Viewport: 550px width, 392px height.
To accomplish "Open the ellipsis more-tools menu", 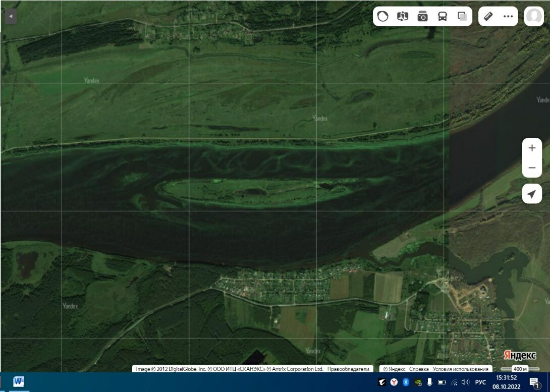I will point(508,16).
